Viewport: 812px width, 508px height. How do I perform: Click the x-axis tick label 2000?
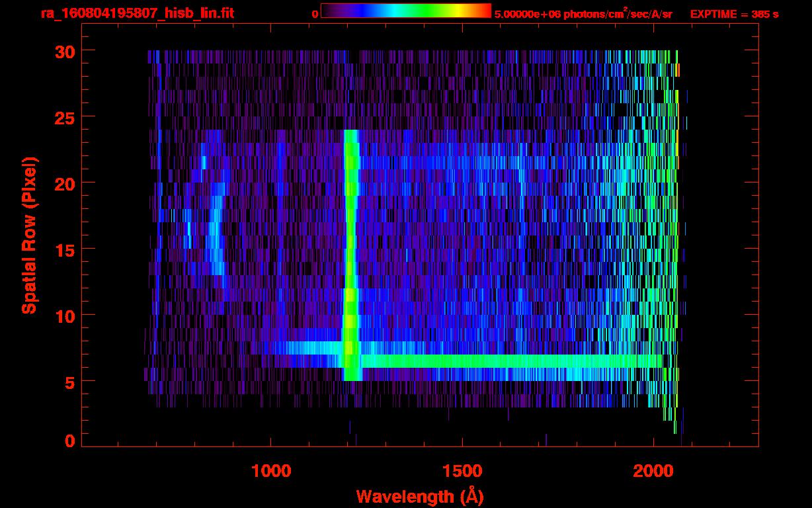[653, 470]
